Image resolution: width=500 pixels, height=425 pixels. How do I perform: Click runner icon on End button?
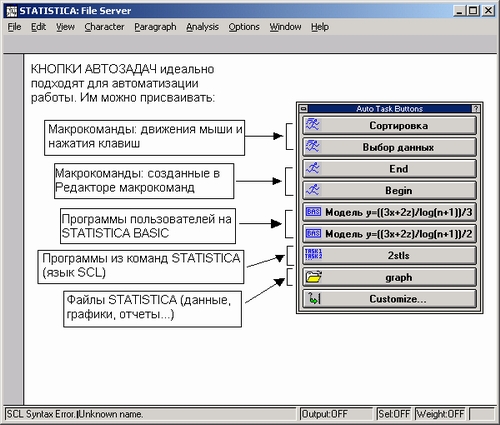(x=313, y=168)
